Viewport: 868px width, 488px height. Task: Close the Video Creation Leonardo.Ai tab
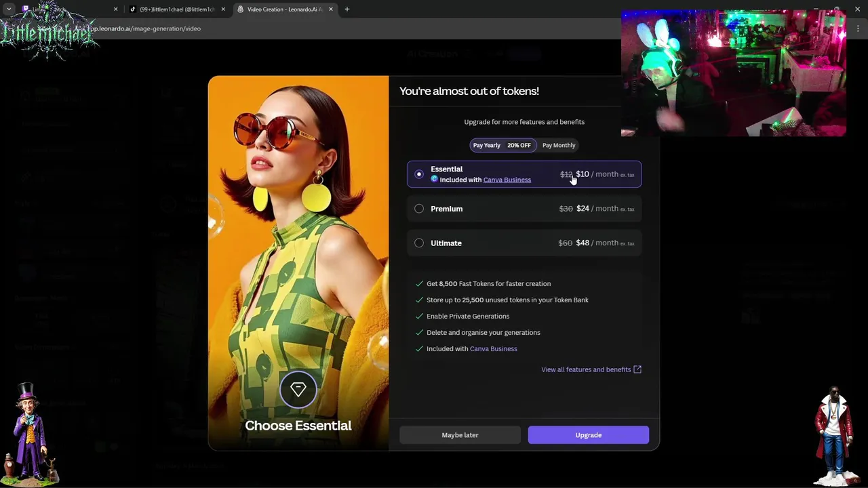[x=330, y=9]
